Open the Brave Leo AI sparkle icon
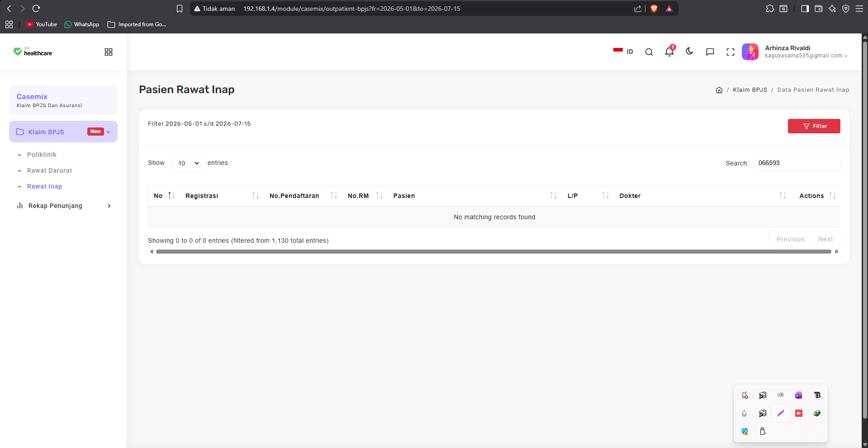Viewport: 868px width, 448px height. [x=832, y=9]
